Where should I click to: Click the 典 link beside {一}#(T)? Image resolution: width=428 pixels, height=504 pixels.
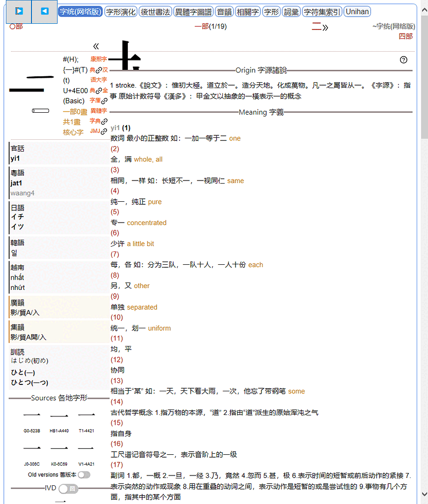pyautogui.click(x=92, y=70)
